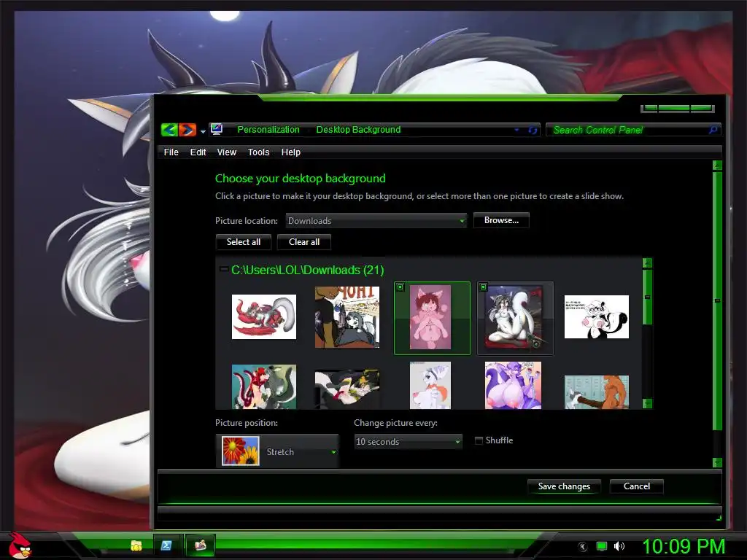Click the Control Panel monitor icon in address bar
The width and height of the screenshot is (747, 560).
[x=217, y=129]
